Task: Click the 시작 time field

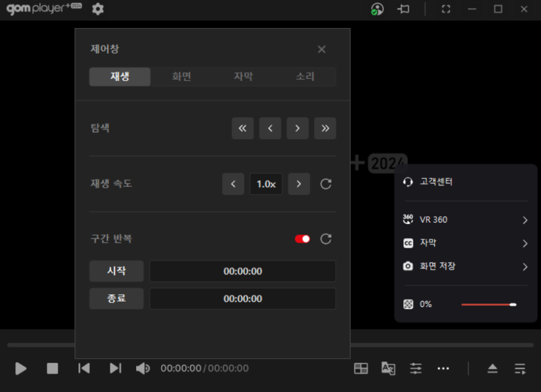Action: [242, 271]
